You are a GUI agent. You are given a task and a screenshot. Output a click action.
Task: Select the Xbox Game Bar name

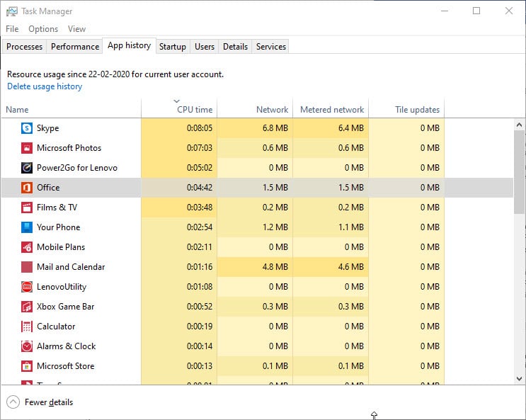[x=65, y=307]
